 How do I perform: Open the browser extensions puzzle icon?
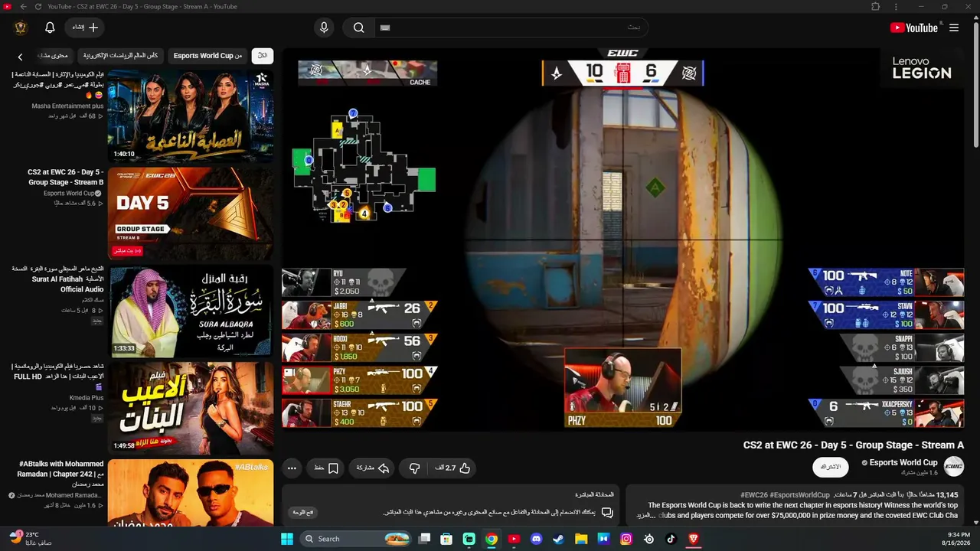(x=876, y=7)
